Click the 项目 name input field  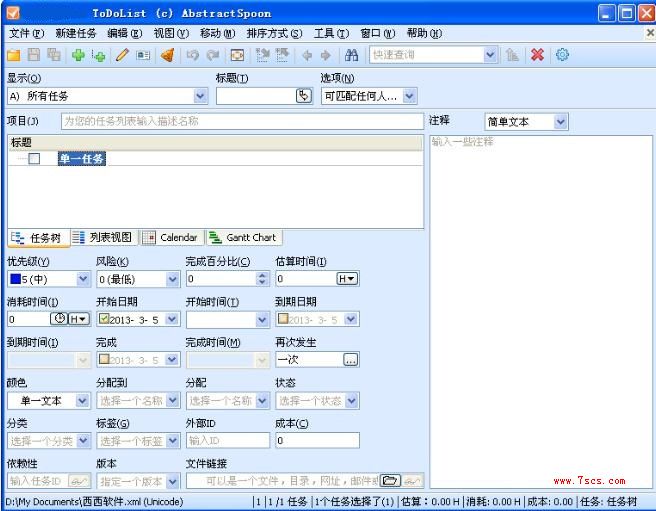coord(242,121)
